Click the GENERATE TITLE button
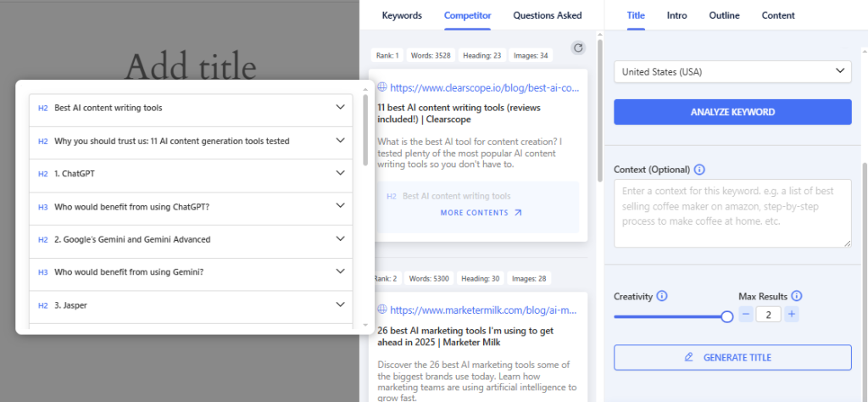The width and height of the screenshot is (868, 402). click(x=732, y=358)
